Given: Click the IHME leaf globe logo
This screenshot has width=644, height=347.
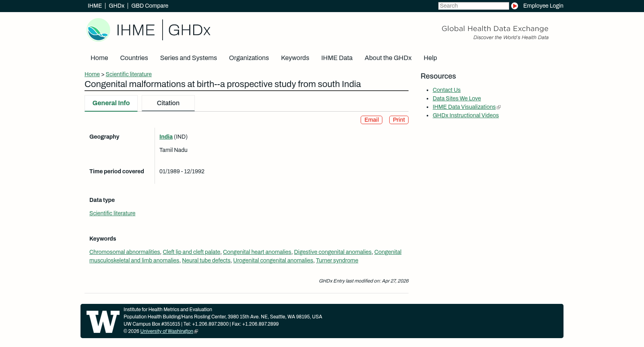Looking at the screenshot, I should pyautogui.click(x=98, y=30).
